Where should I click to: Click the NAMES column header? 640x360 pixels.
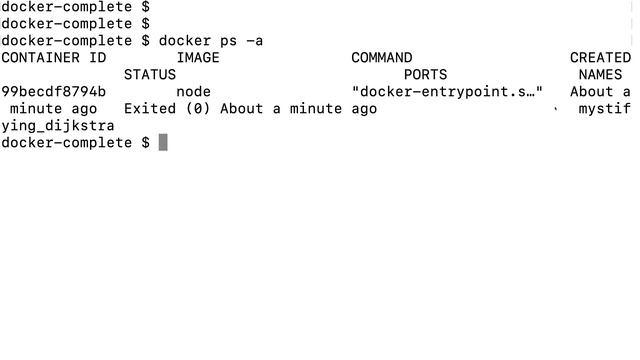[x=600, y=75]
